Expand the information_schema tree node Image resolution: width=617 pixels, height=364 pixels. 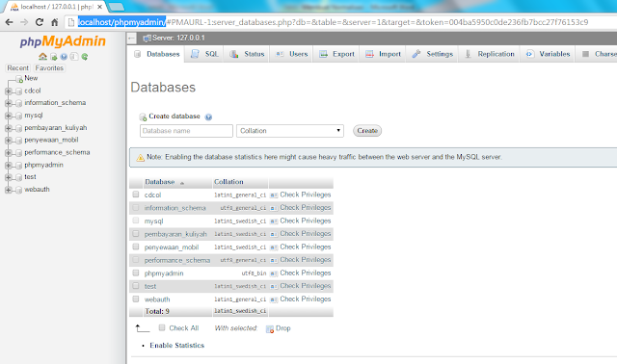(9, 103)
